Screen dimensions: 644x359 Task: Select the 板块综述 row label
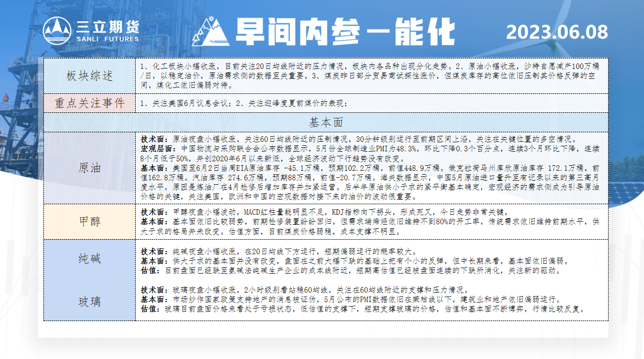click(x=89, y=76)
